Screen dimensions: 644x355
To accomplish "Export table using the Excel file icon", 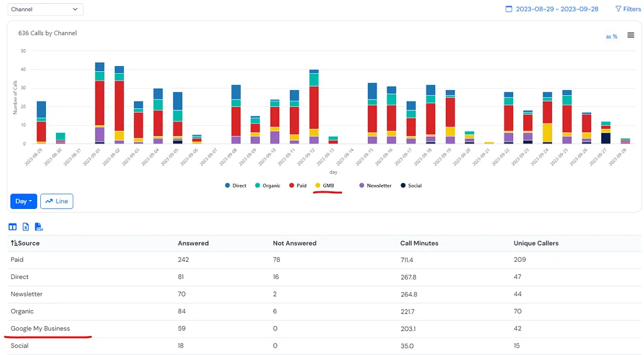I will tap(25, 227).
